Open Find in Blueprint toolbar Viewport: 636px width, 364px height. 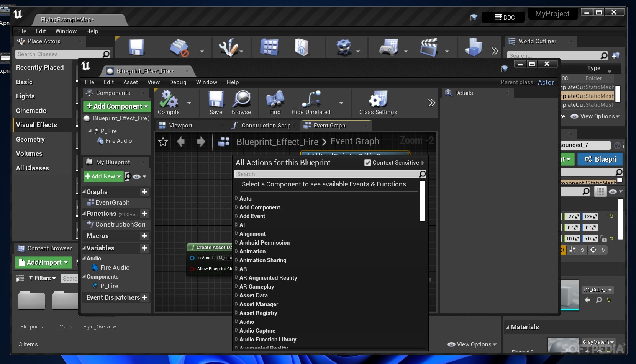click(x=275, y=103)
